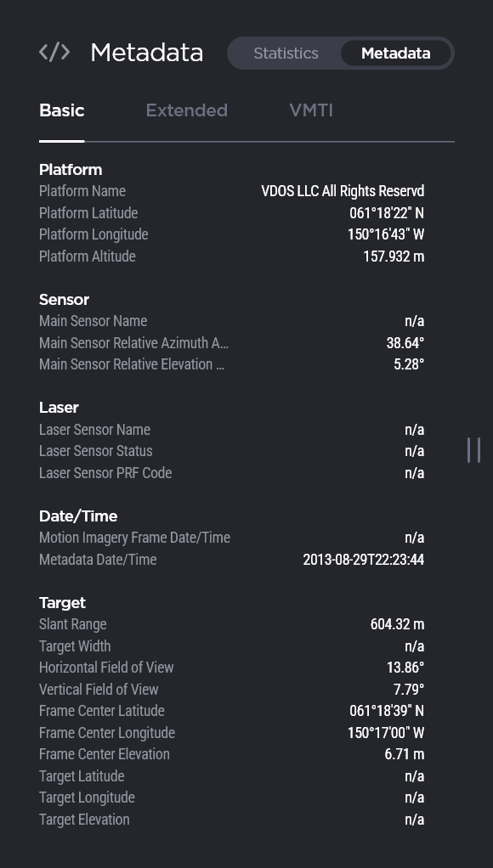The image size is (493, 868).
Task: Switch toggle to Statistics view
Action: [x=286, y=54]
